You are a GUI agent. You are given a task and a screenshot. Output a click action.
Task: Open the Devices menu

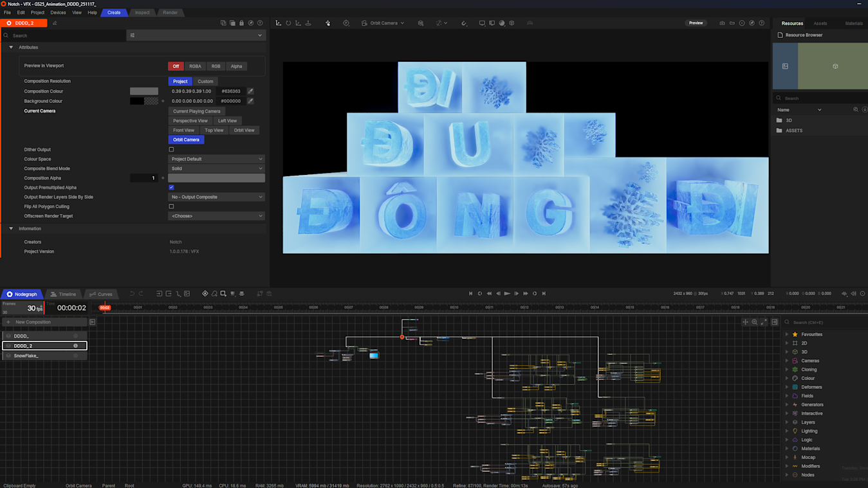(58, 12)
